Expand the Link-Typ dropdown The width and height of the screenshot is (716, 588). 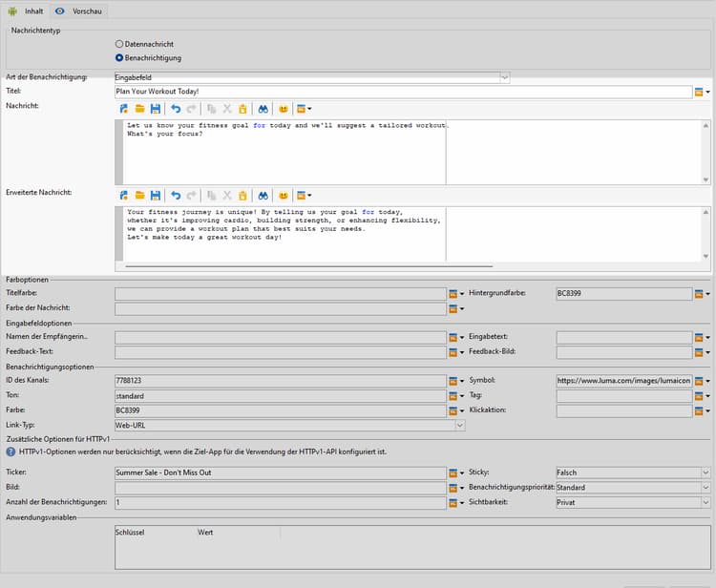click(x=460, y=426)
